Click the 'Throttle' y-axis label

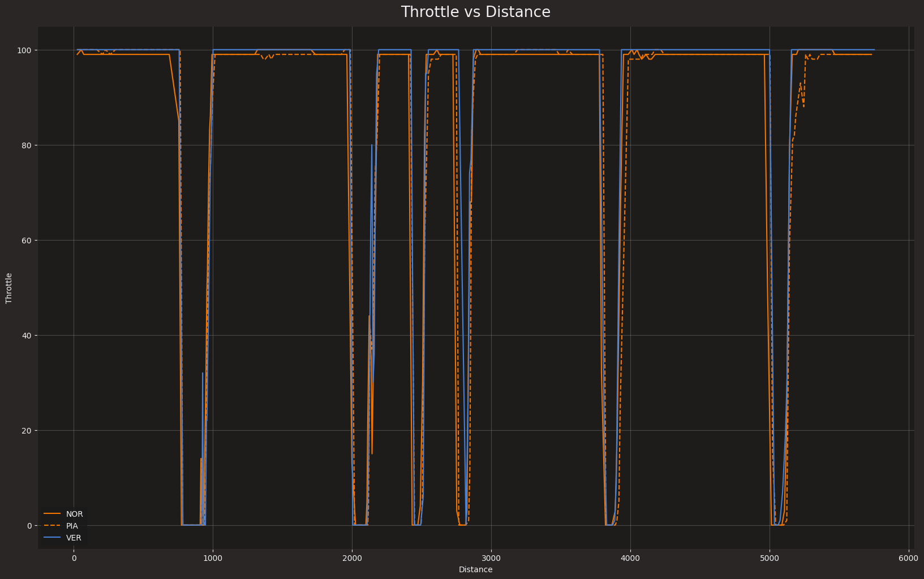(x=9, y=288)
